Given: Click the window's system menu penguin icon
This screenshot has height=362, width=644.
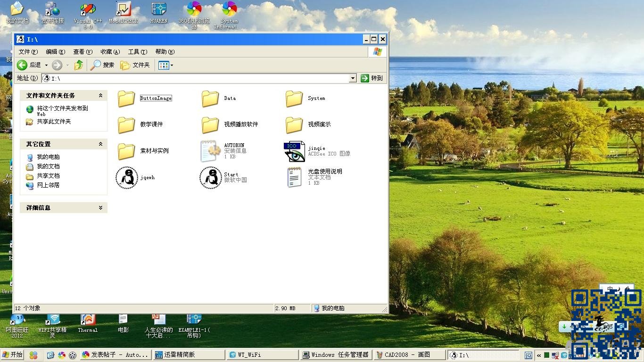Looking at the screenshot, I should pyautogui.click(x=20, y=39).
